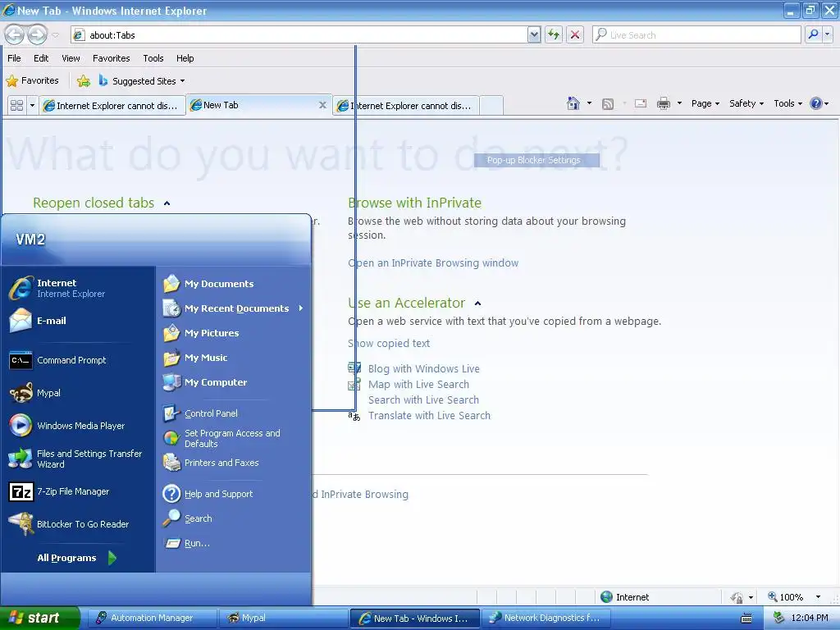840x630 pixels.
Task: Open a new blank tab button
Action: point(491,106)
